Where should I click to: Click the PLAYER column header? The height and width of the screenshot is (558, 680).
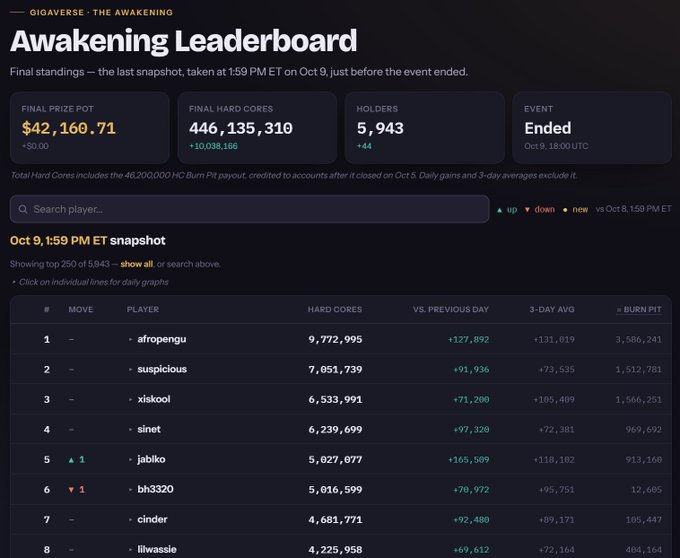tap(143, 310)
